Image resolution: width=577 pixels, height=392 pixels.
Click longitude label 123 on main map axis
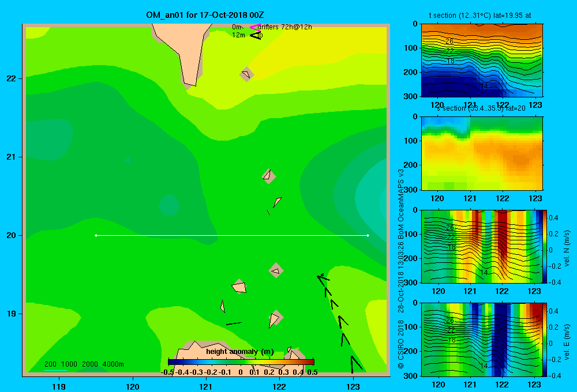(x=353, y=386)
